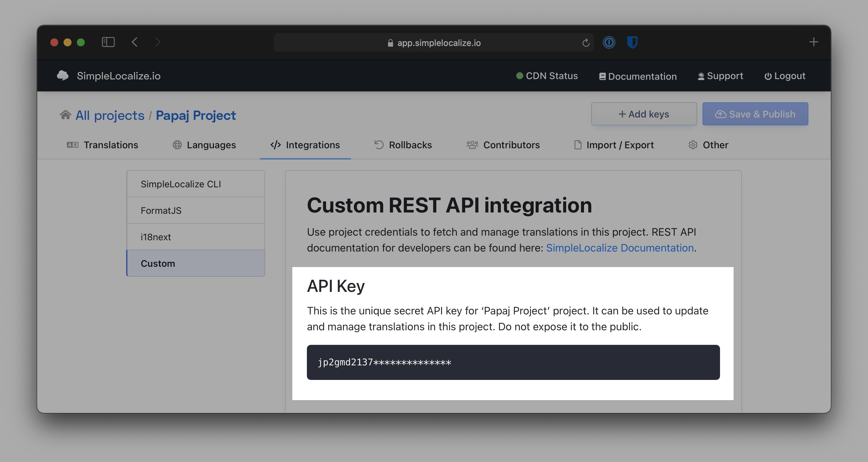
Task: Click the Rollbacks history icon
Action: coord(378,145)
